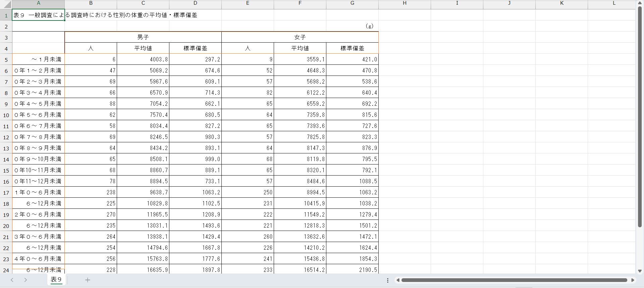Click the three-dot handle beside the horizontal scrollbar
The image size is (644, 288).
tap(388, 280)
